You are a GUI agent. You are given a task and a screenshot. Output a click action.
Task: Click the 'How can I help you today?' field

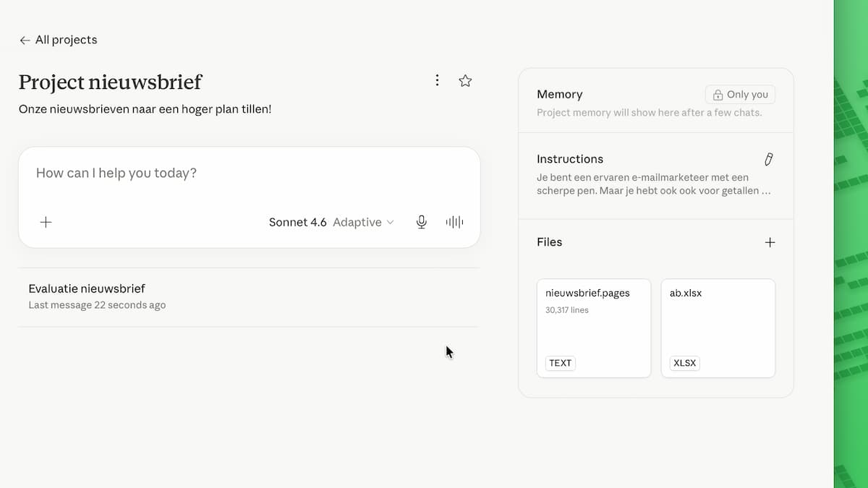point(249,174)
